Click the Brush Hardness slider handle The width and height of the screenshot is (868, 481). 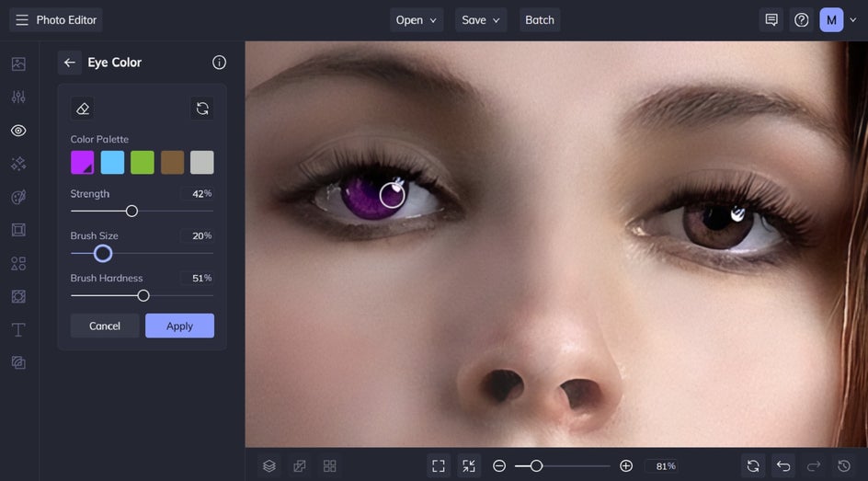143,295
